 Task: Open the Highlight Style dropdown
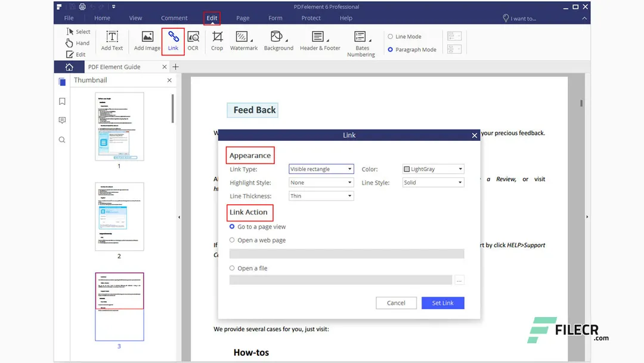click(x=321, y=183)
